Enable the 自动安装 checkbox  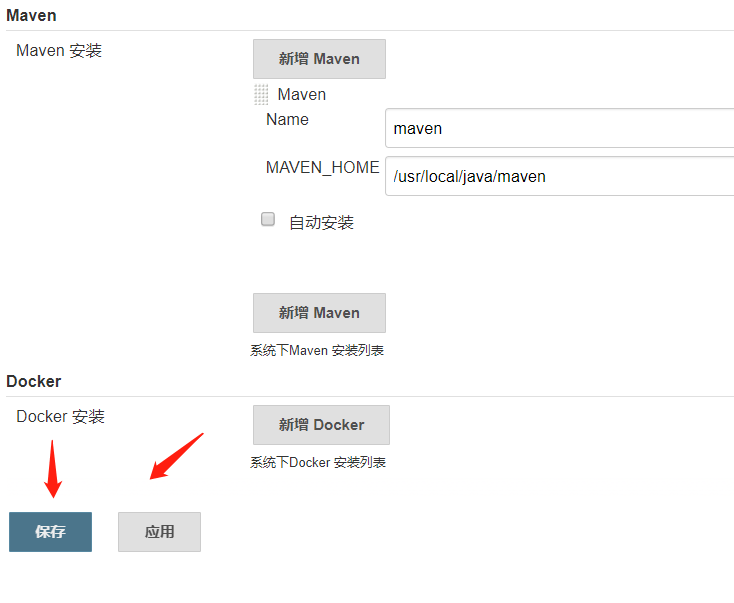(268, 219)
